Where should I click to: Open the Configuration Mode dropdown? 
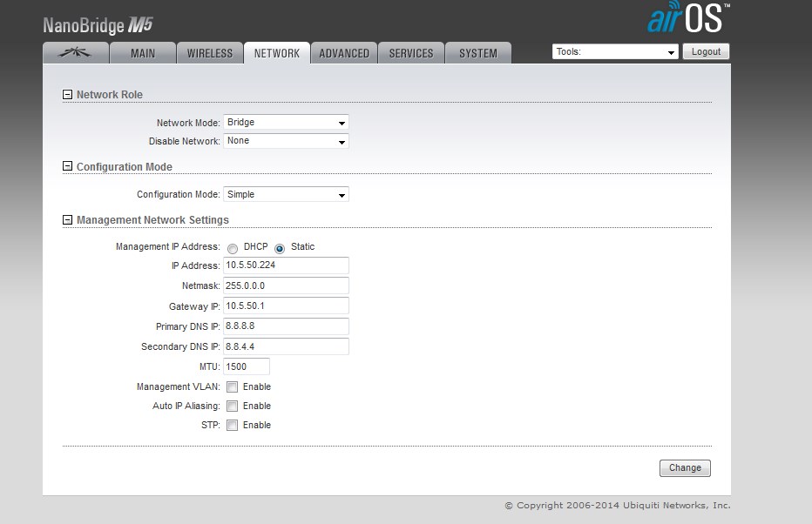286,194
